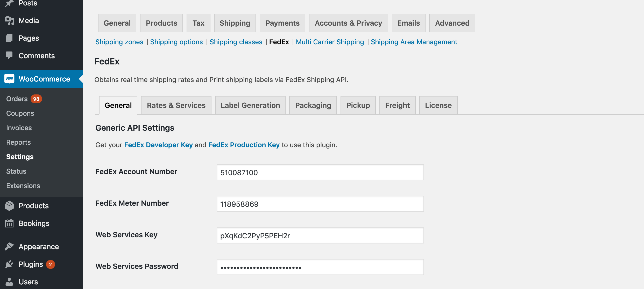The height and width of the screenshot is (289, 644).
Task: Open the Packaging settings tab
Action: click(x=313, y=105)
